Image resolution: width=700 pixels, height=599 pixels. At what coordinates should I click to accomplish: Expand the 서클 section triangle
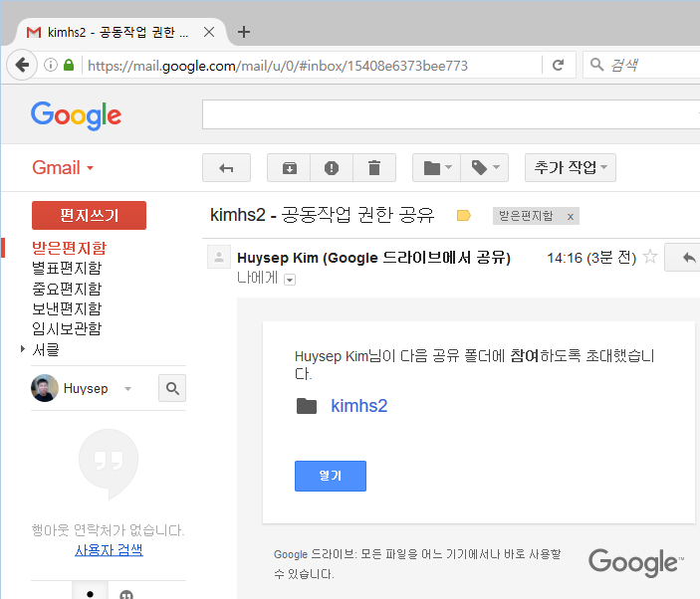click(x=22, y=349)
